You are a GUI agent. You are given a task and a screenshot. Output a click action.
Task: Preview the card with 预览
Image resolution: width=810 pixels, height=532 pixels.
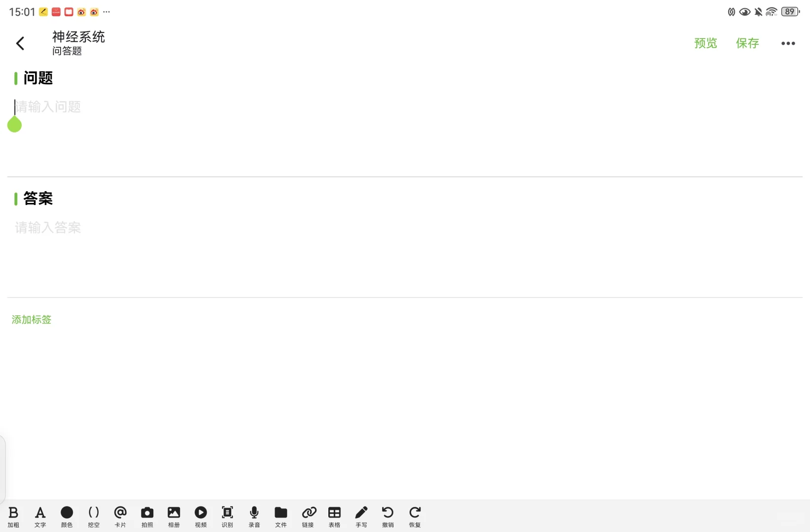point(705,43)
